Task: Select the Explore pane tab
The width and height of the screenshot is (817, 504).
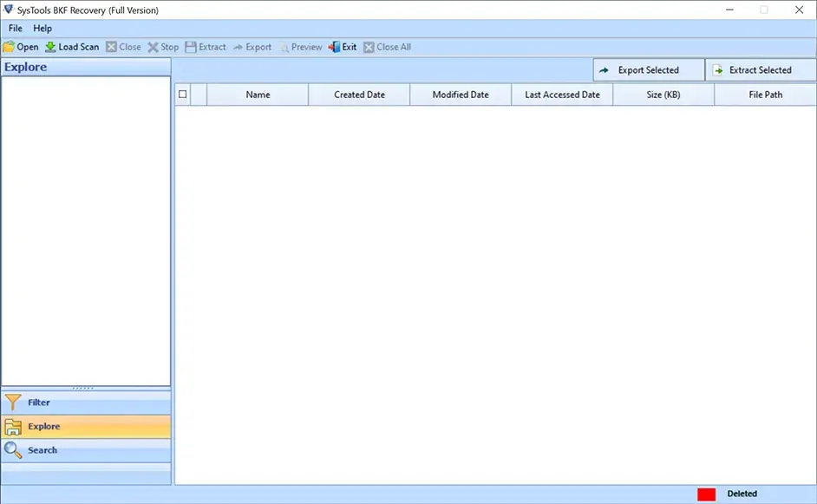Action: 86,426
